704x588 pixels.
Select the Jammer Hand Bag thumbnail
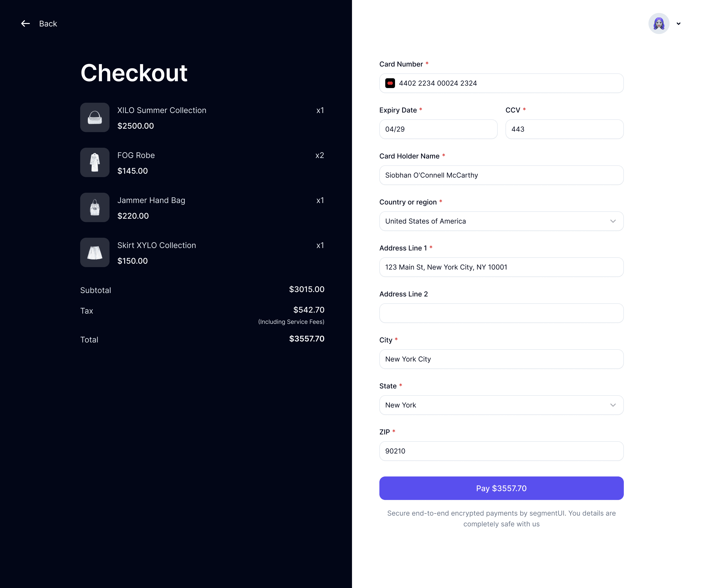95,207
